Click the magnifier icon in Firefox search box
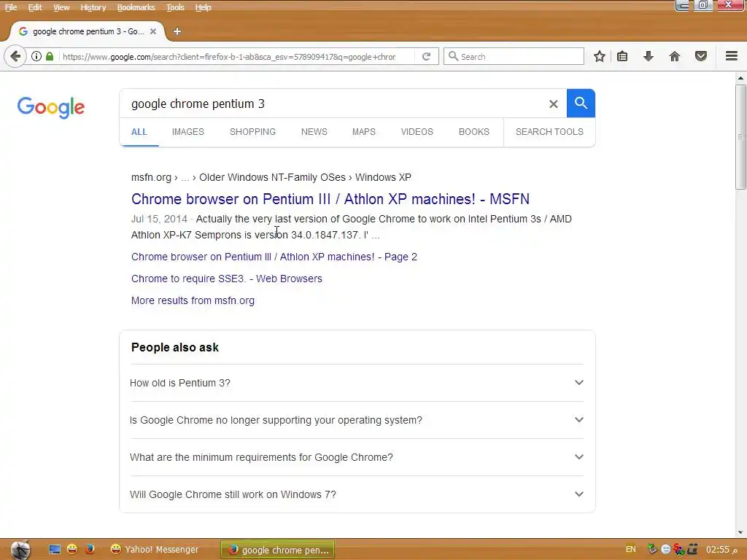This screenshot has height=560, width=747. [x=453, y=56]
